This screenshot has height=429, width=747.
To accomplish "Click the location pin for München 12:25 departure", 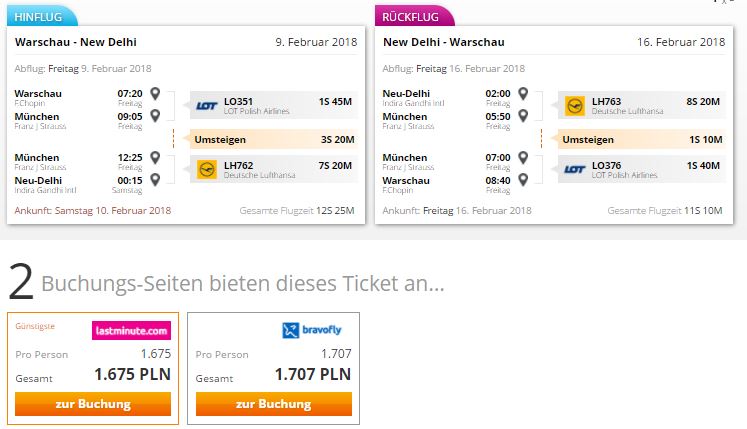I will click(155, 157).
